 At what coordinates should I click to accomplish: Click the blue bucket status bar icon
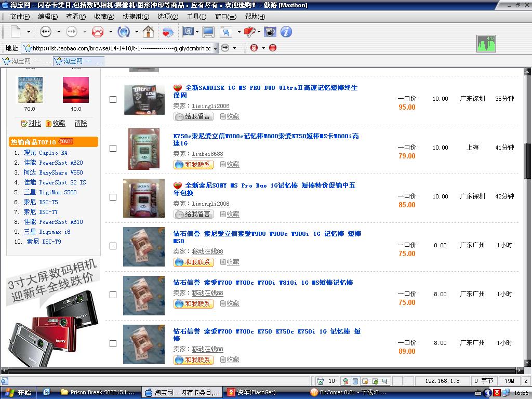click(x=355, y=381)
